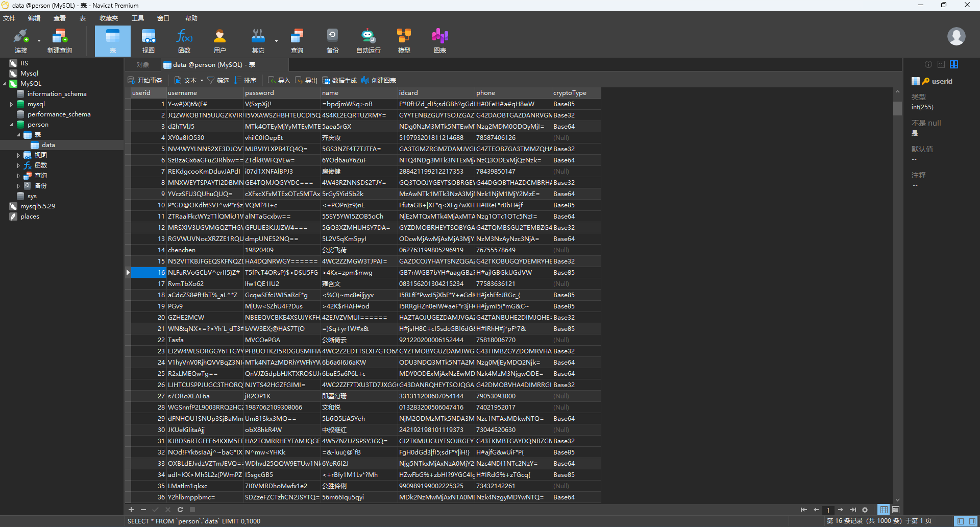Screen dimensions: 980x527
Task: Switch to form view mode
Action: click(896, 510)
